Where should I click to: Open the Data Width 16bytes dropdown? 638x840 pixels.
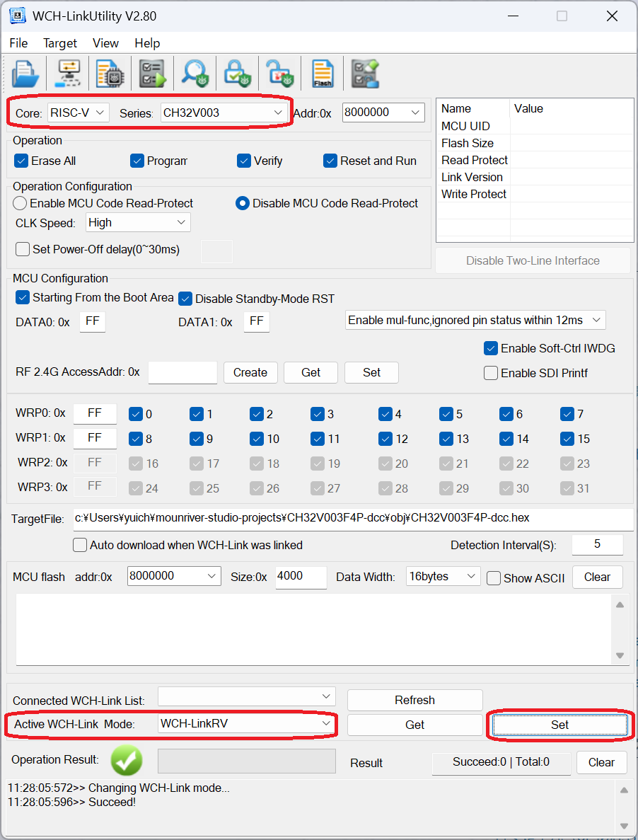pos(443,577)
